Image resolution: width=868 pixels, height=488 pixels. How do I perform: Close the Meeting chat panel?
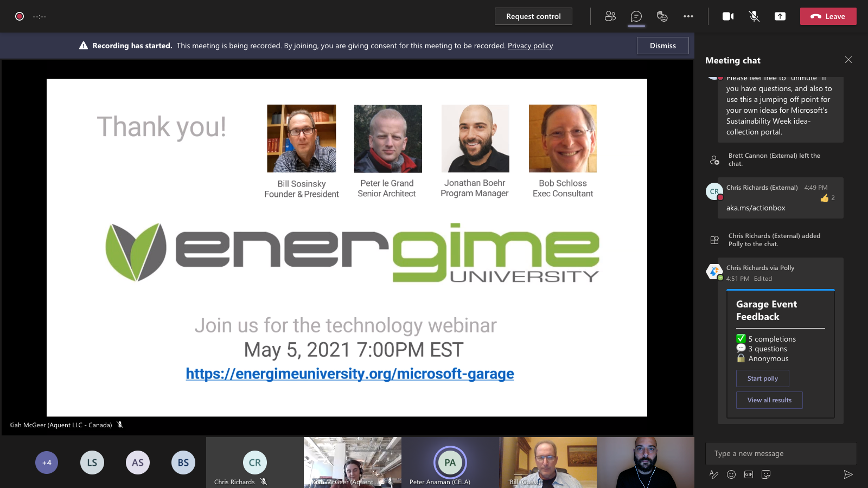tap(848, 60)
